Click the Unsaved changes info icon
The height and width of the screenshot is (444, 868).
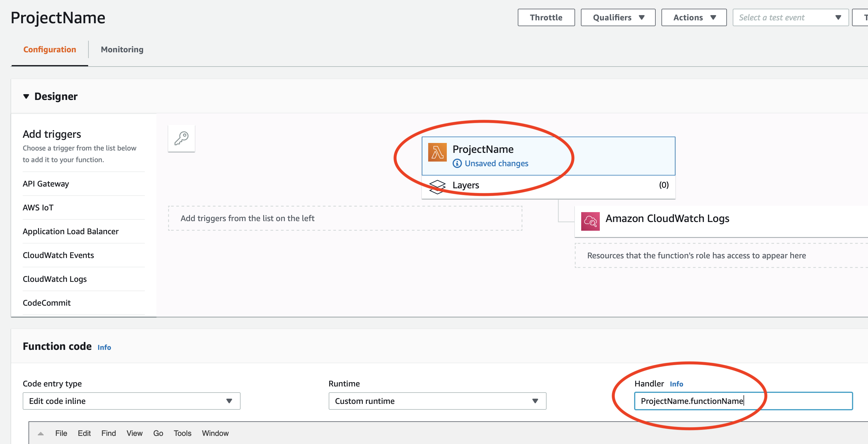coord(457,164)
